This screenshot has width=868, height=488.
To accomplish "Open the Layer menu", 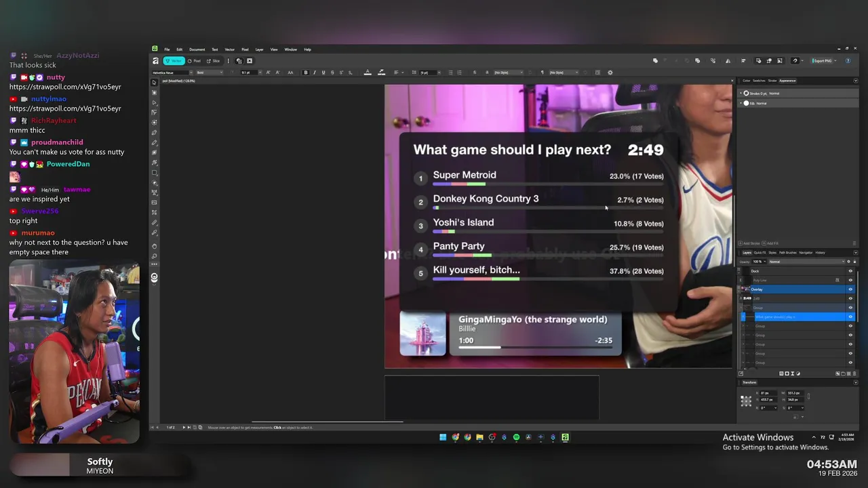I will [259, 49].
